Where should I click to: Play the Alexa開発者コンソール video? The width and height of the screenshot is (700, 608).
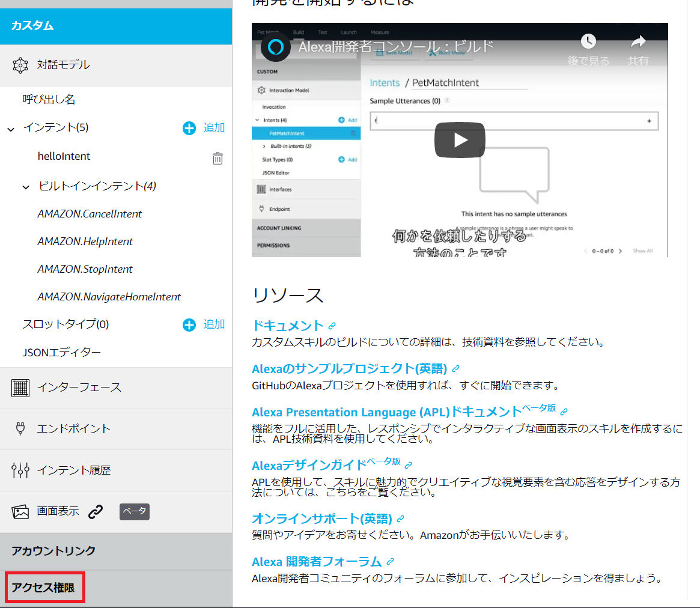click(x=460, y=139)
